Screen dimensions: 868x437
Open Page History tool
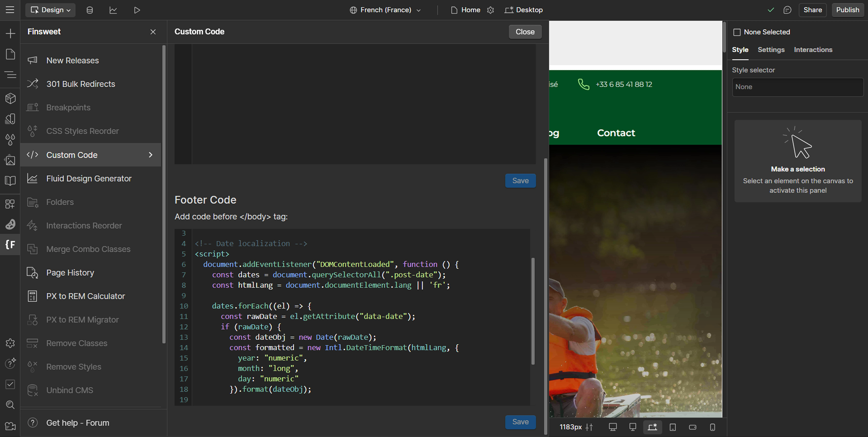tap(91, 273)
